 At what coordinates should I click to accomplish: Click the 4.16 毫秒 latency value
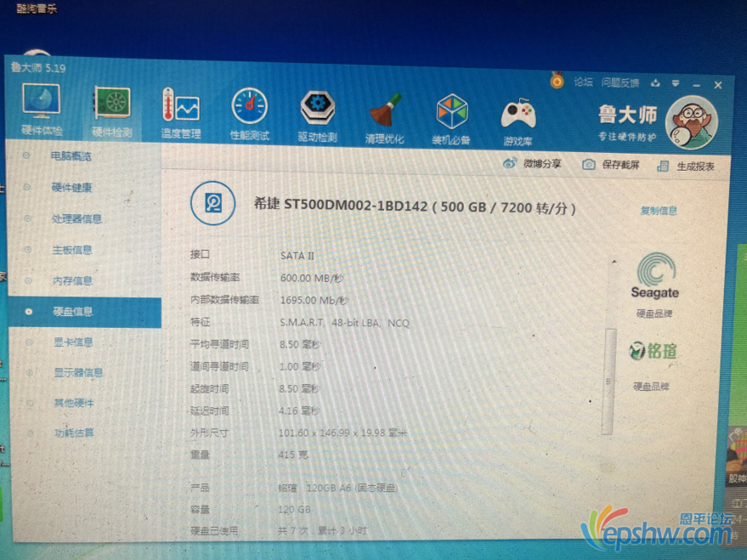(x=299, y=410)
